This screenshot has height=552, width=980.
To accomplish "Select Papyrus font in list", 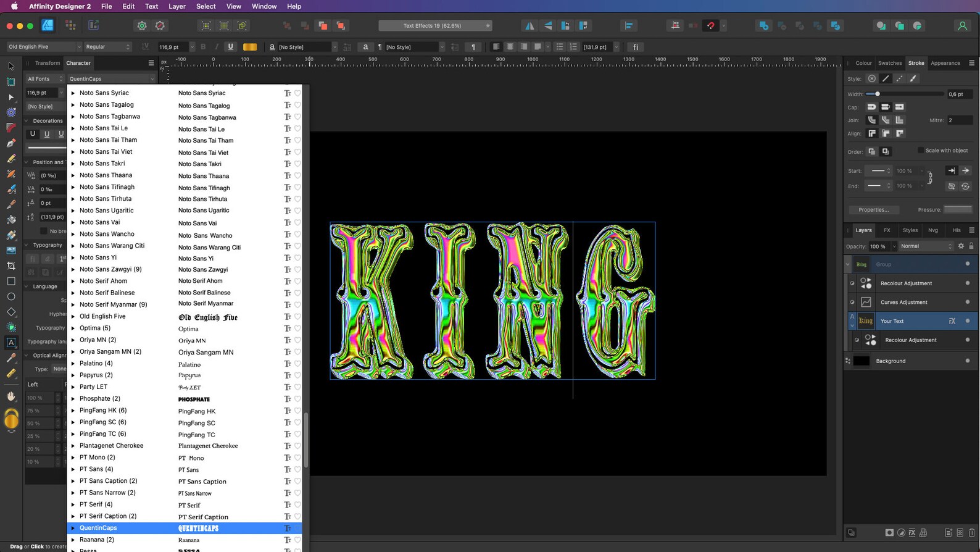I will click(x=184, y=375).
